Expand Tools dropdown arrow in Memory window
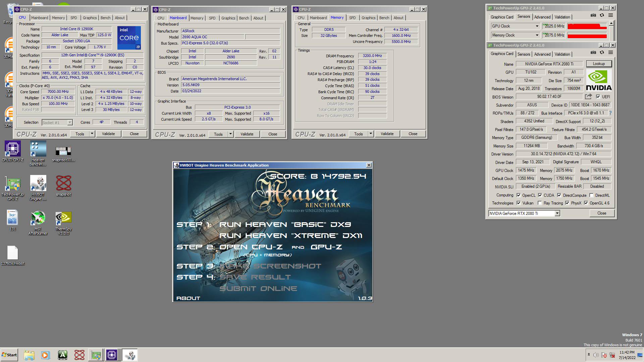 tap(371, 134)
